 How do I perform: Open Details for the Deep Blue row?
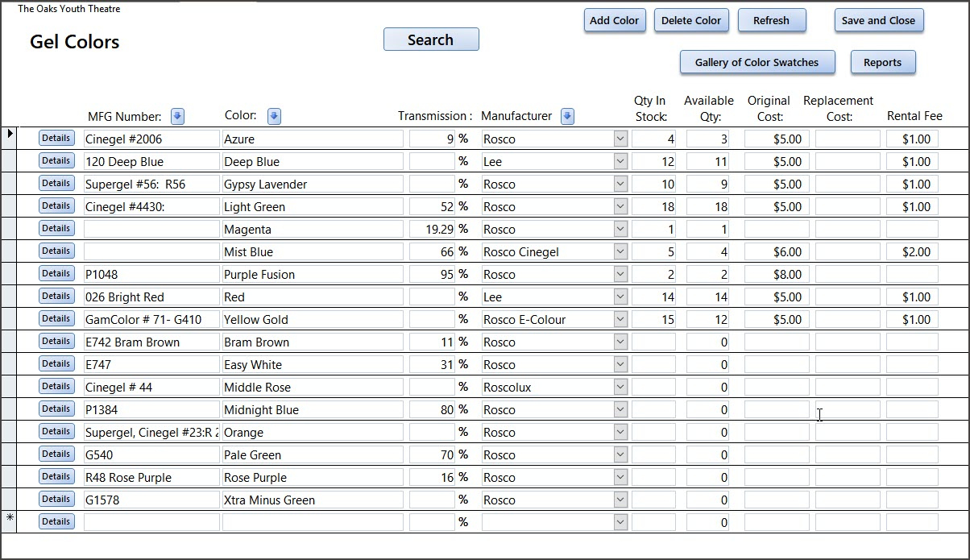tap(56, 161)
